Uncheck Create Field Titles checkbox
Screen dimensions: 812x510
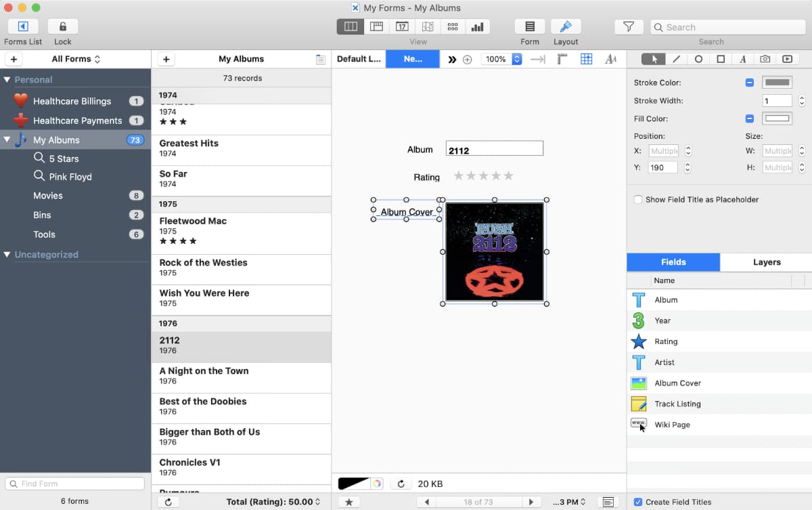(x=638, y=502)
